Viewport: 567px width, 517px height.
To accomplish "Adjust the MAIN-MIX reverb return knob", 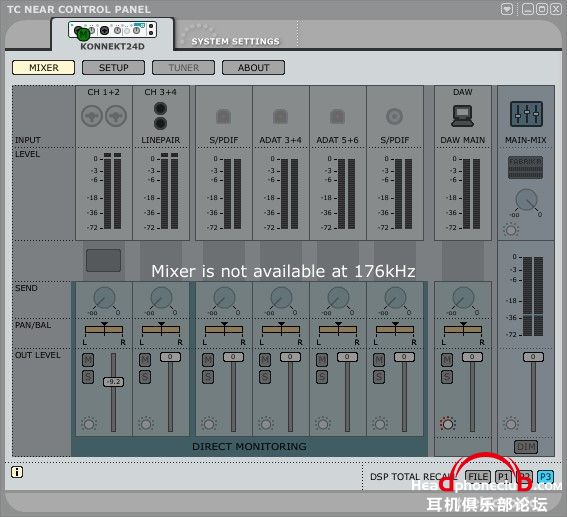I will click(526, 200).
